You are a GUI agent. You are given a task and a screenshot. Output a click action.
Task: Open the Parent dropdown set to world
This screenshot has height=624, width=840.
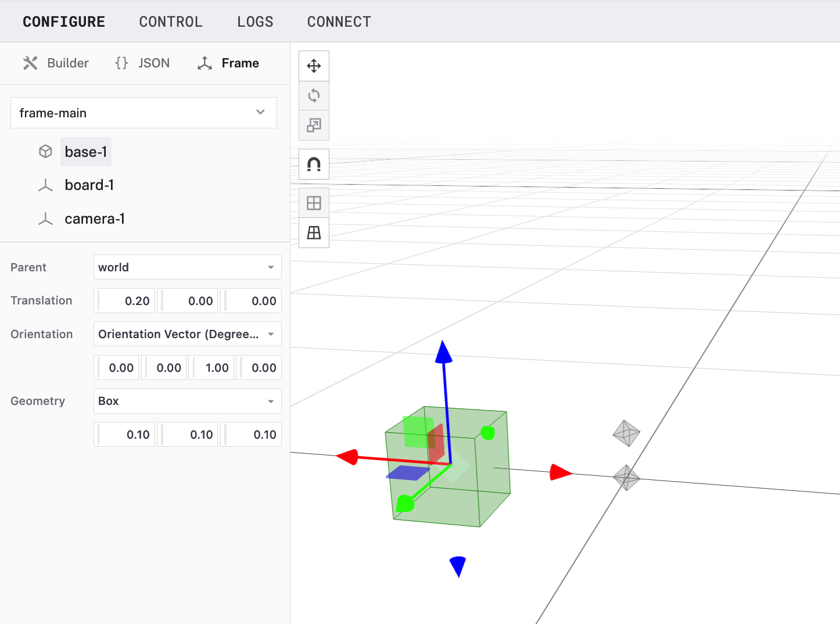pos(187,267)
